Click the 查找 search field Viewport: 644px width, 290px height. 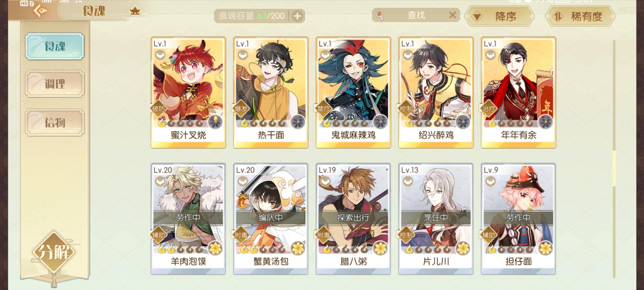click(x=416, y=15)
